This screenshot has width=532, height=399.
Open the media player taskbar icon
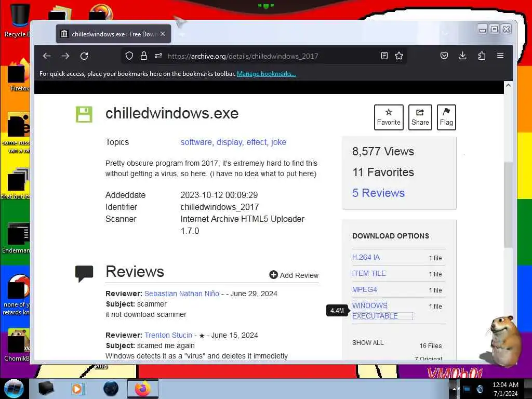tap(77, 389)
